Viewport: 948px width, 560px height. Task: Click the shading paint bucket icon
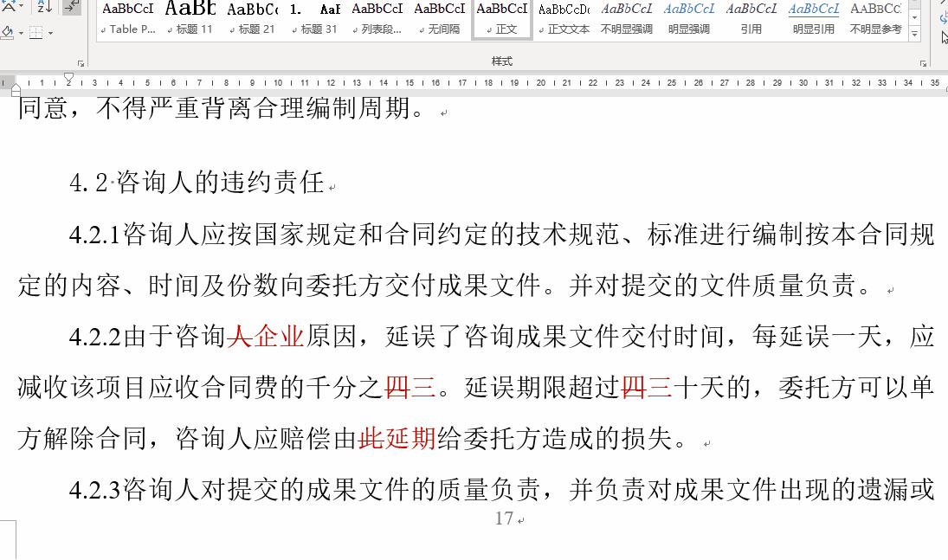pyautogui.click(x=7, y=32)
